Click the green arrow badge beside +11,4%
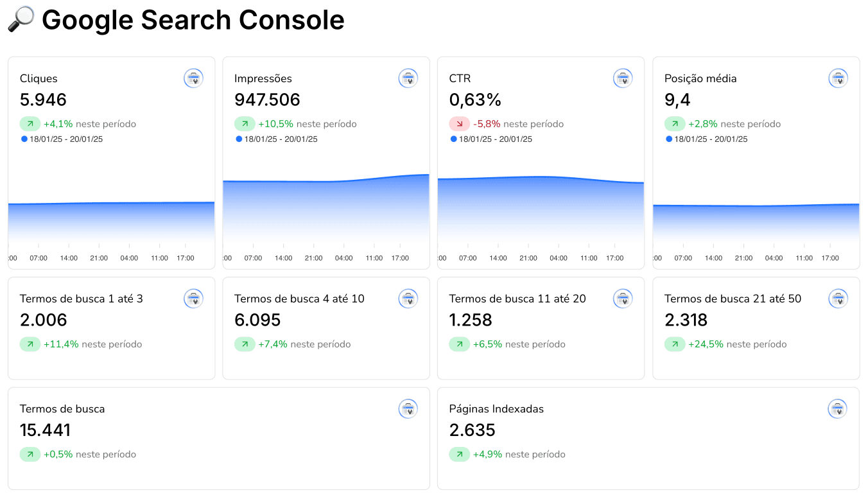 pos(30,344)
